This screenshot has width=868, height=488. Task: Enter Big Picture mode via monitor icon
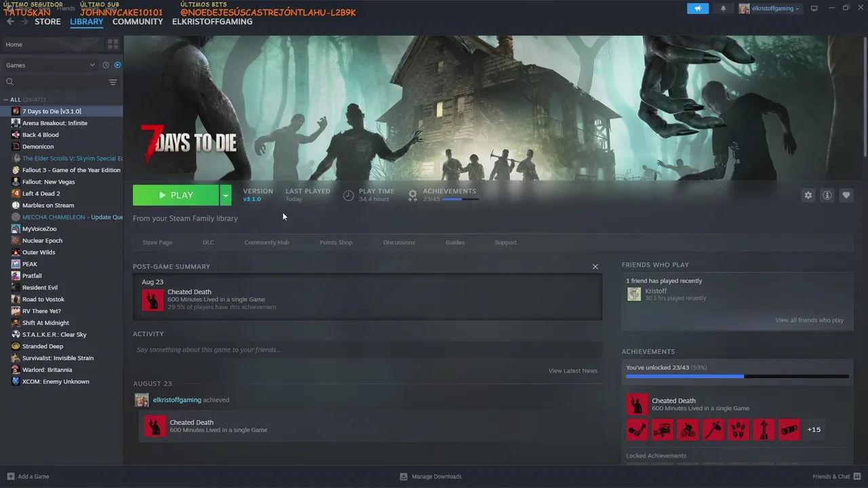(814, 8)
